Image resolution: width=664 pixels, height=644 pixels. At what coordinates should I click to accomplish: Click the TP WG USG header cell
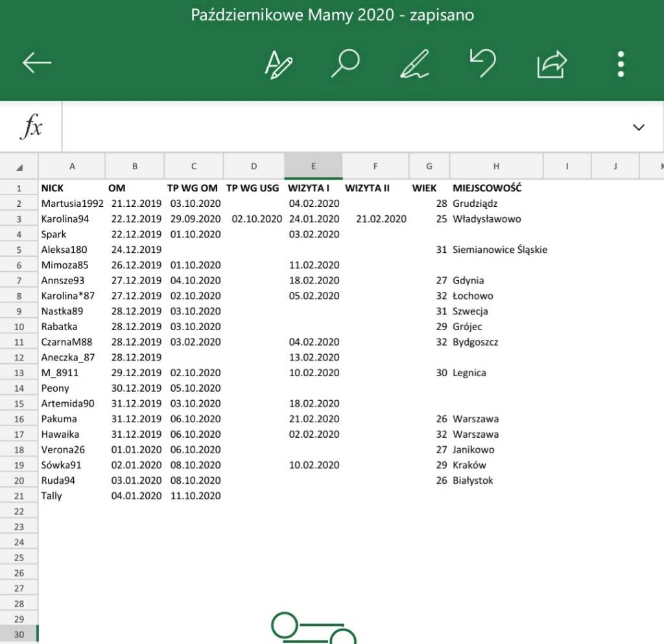254,188
